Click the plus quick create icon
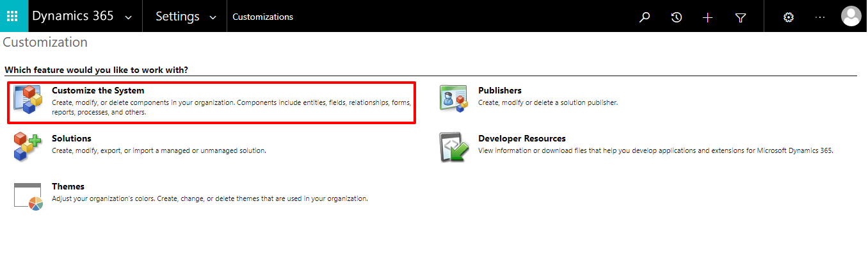868x265 pixels. point(707,17)
